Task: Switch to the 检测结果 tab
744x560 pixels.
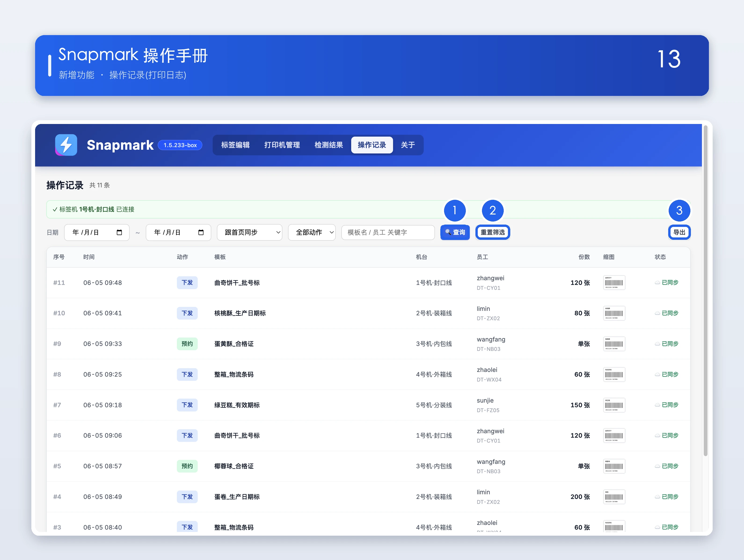Action: point(329,145)
